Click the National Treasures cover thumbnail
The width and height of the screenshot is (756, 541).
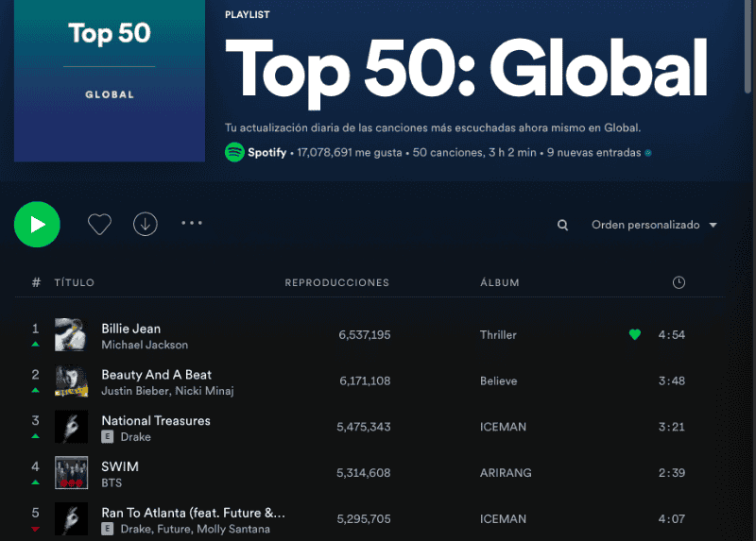click(72, 427)
